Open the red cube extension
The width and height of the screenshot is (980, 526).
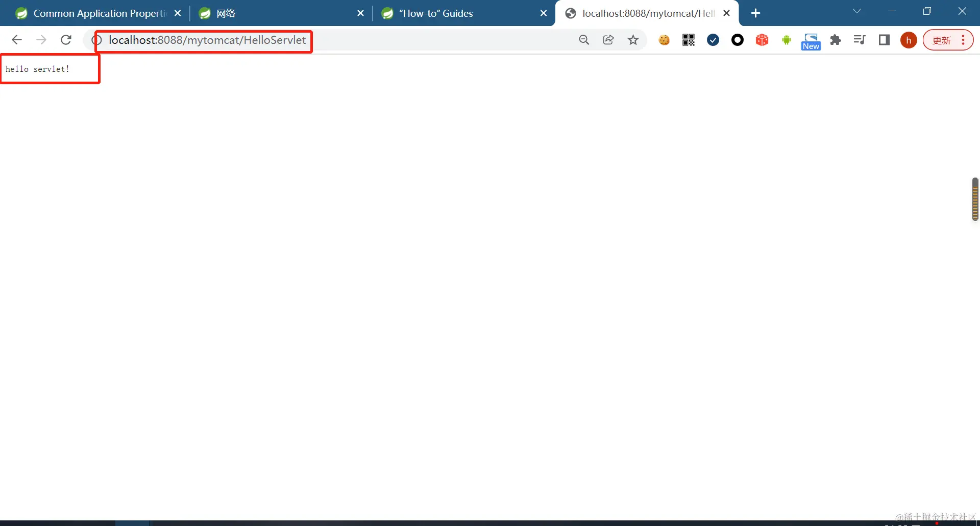coord(762,40)
